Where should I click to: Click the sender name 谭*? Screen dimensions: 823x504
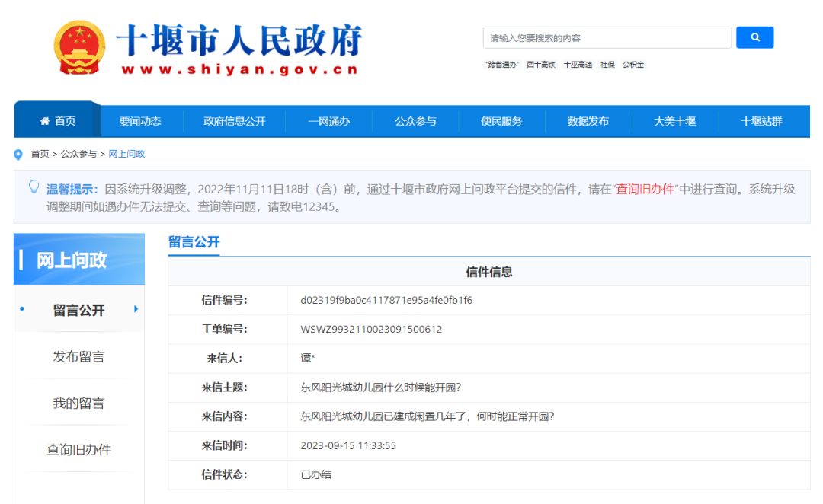[308, 358]
